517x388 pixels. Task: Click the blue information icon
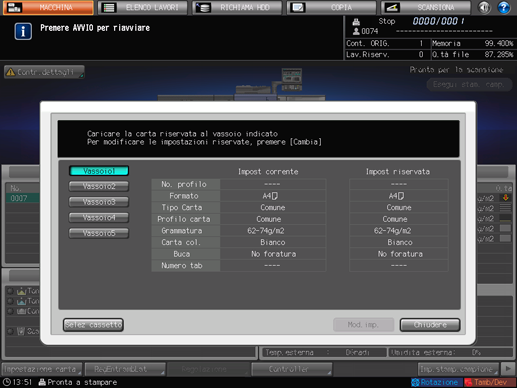coord(23,31)
